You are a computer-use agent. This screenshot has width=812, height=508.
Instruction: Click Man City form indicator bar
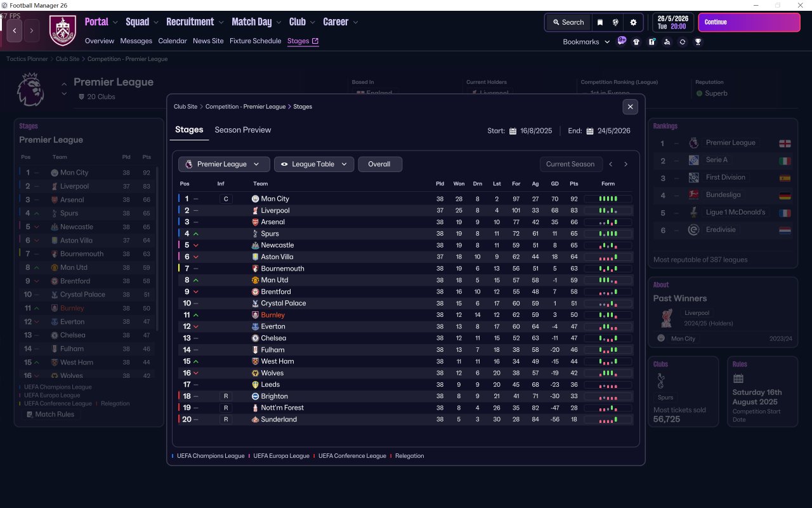point(608,199)
